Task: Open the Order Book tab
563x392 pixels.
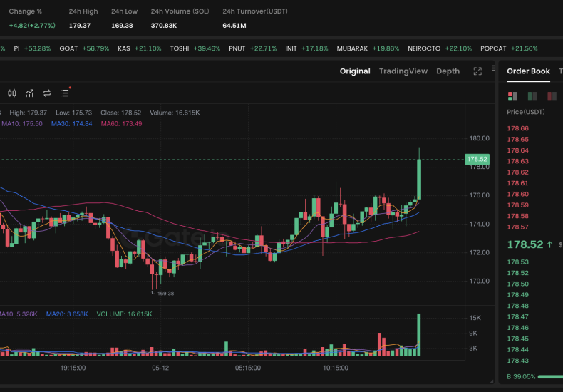Action: [528, 71]
